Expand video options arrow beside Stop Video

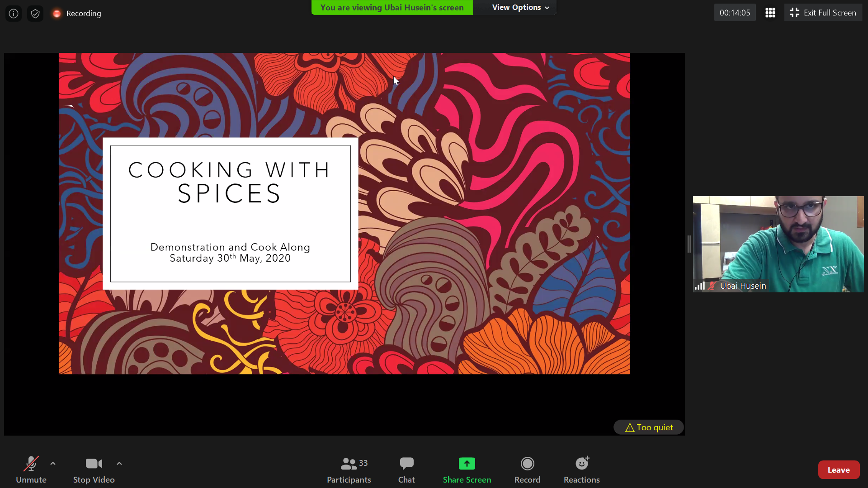(x=119, y=464)
